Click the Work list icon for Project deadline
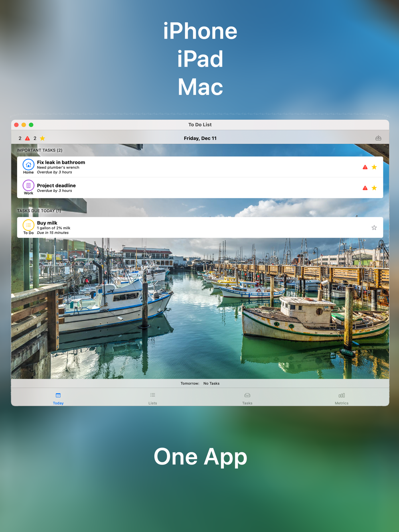 28,185
